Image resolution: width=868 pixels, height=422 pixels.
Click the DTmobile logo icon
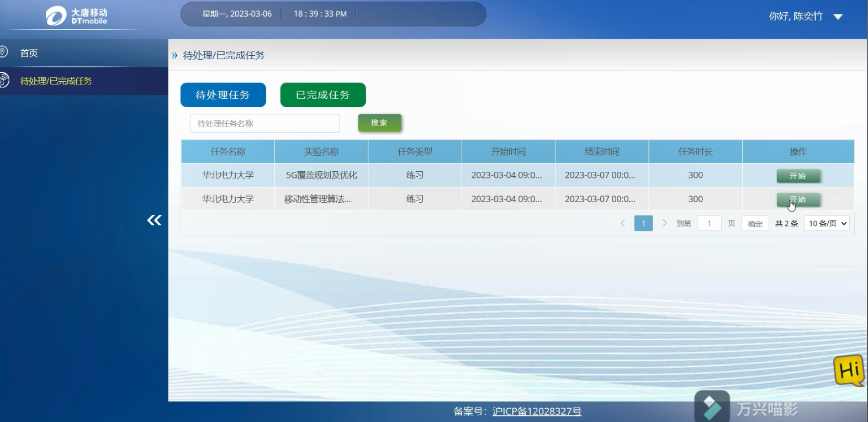(x=56, y=16)
